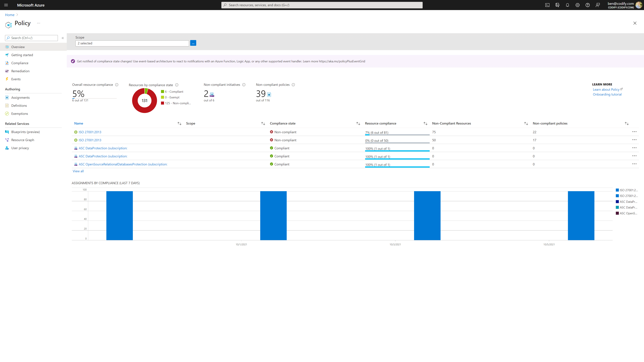Viewport: 644px width, 362px height.
Task: Focus the global search resources box
Action: coord(322,5)
